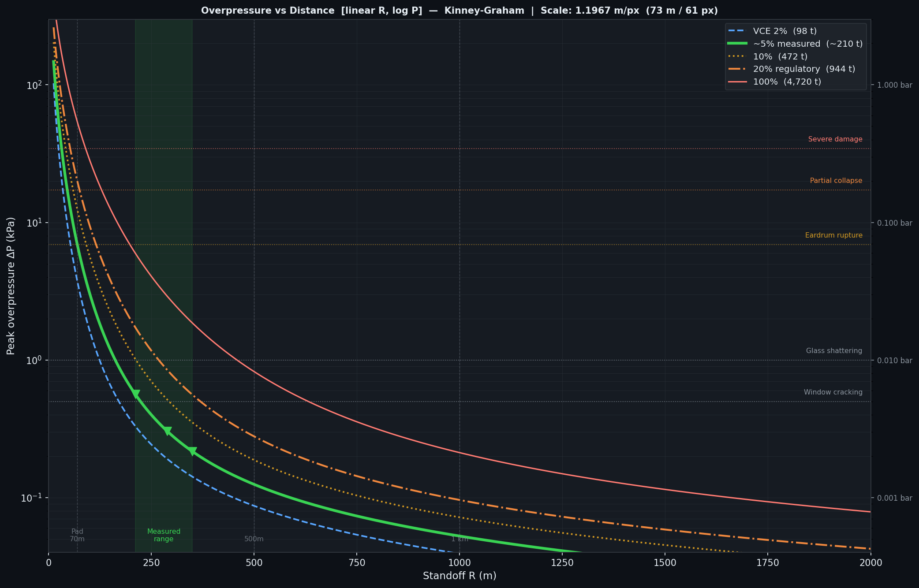Click the x-axis tick label "1250"
Image resolution: width=919 pixels, height=588 pixels.
(x=562, y=563)
